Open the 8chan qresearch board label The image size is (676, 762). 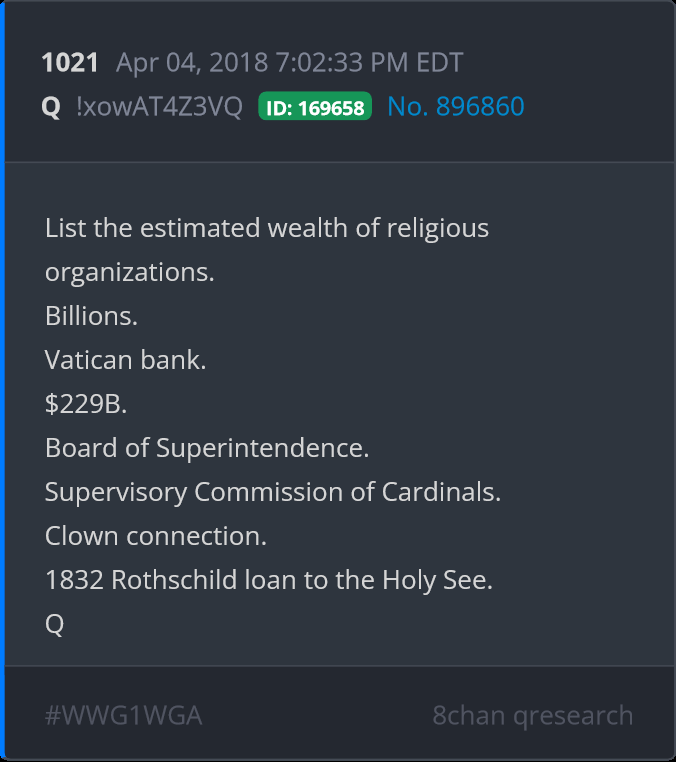(x=532, y=716)
